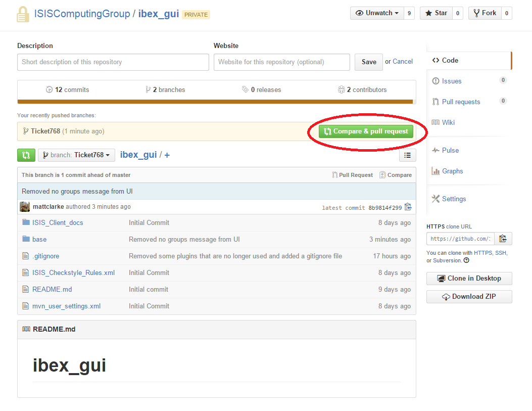Click the Star button
532x411 pixels.
click(436, 13)
